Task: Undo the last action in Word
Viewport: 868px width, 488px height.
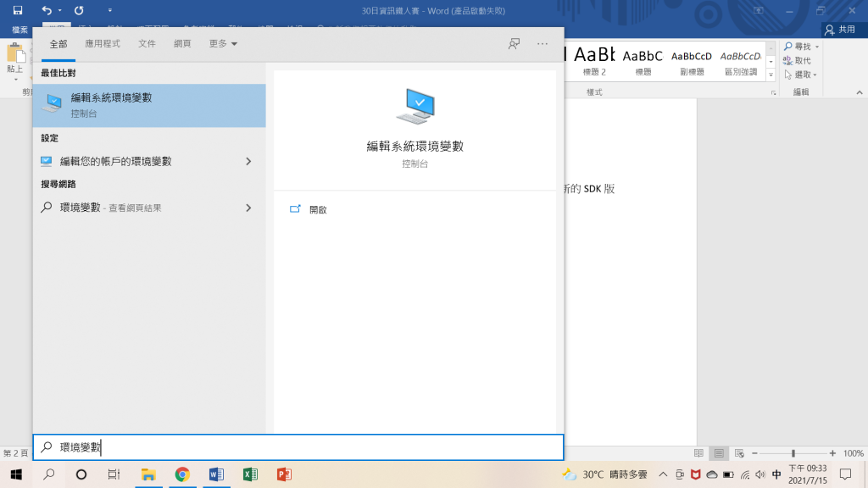Action: (x=47, y=10)
